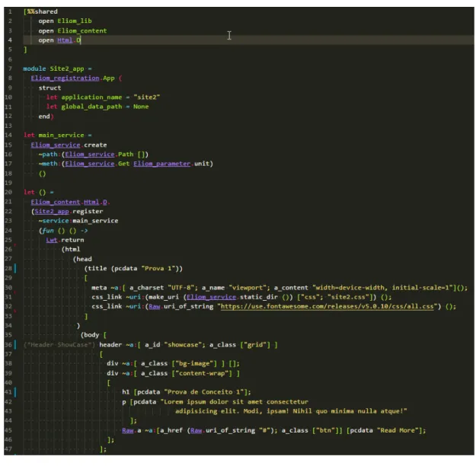The image size is (476, 466).
Task: Click the "site2.css" string on line 31
Action: [348, 297]
